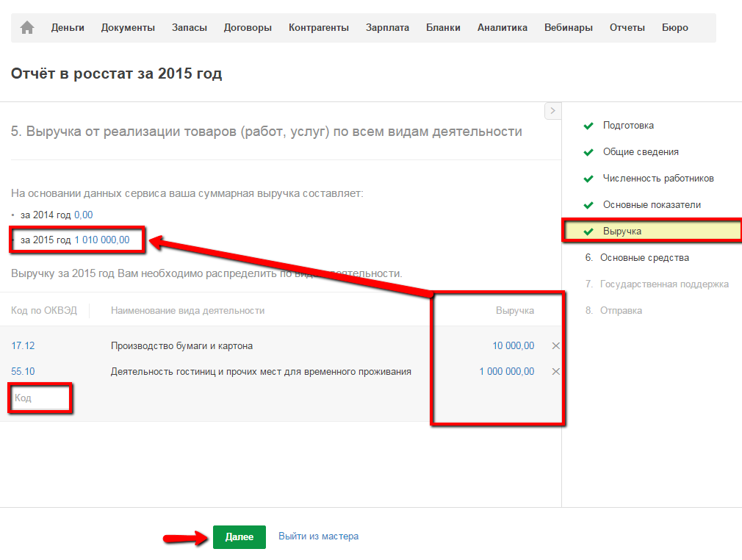Image resolution: width=742 pixels, height=560 pixels.
Task: Go to the Home page icon
Action: 27,27
